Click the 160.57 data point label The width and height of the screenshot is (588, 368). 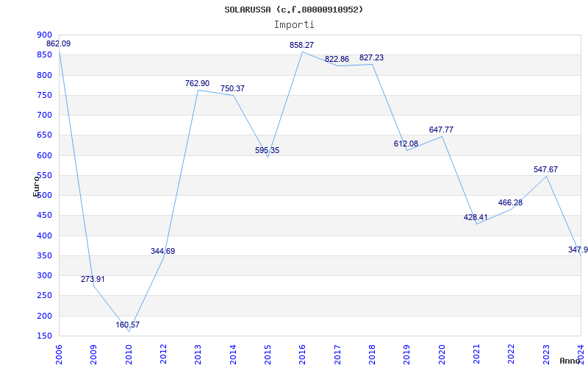point(127,325)
